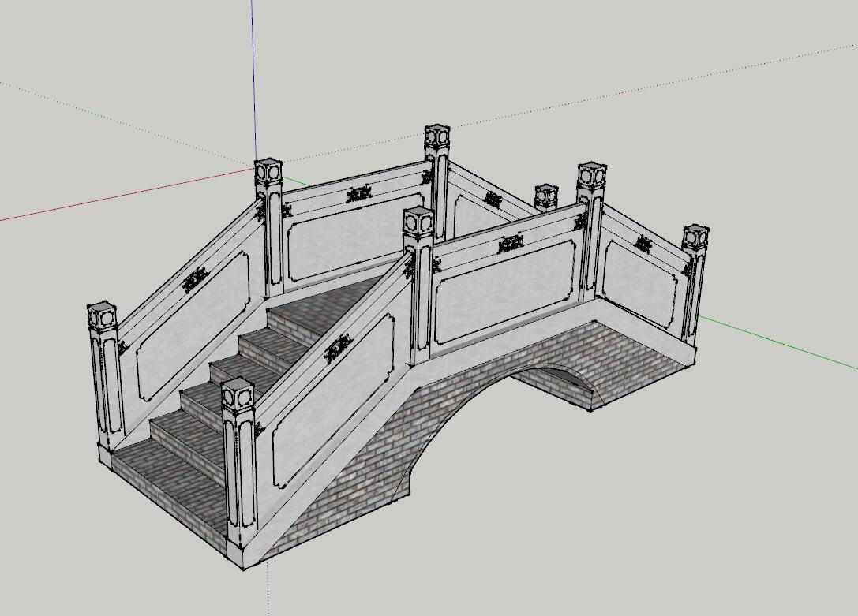Click the solid red axis line at left
858x616 pixels.
[x=118, y=196]
